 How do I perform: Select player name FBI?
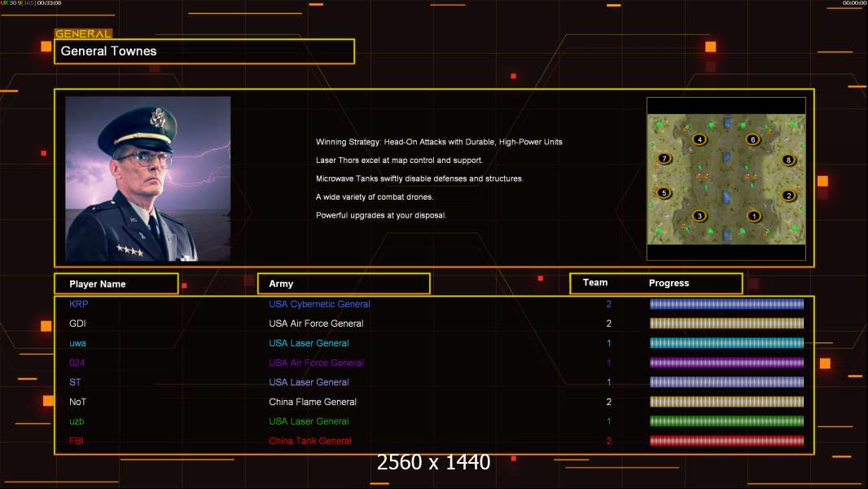[x=77, y=441]
